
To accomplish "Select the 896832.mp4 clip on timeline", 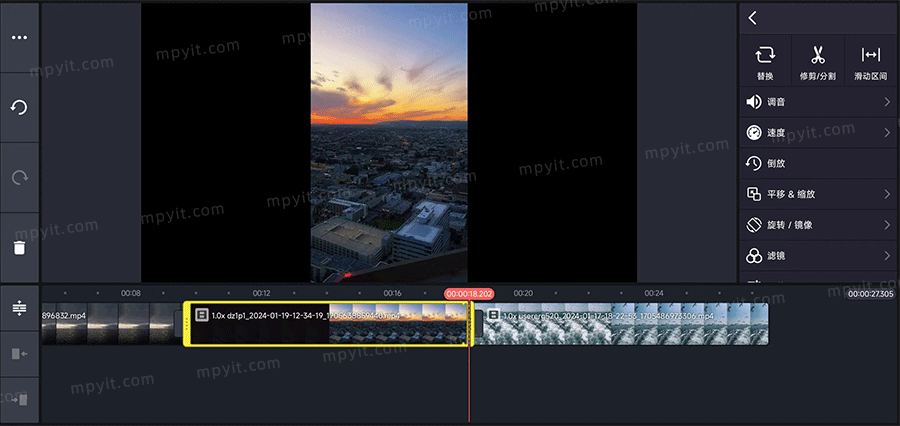I will click(109, 324).
